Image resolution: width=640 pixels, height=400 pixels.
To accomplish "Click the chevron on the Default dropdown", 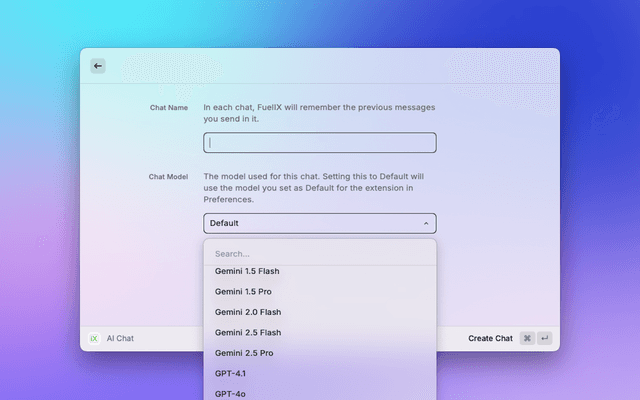I will pos(426,224).
